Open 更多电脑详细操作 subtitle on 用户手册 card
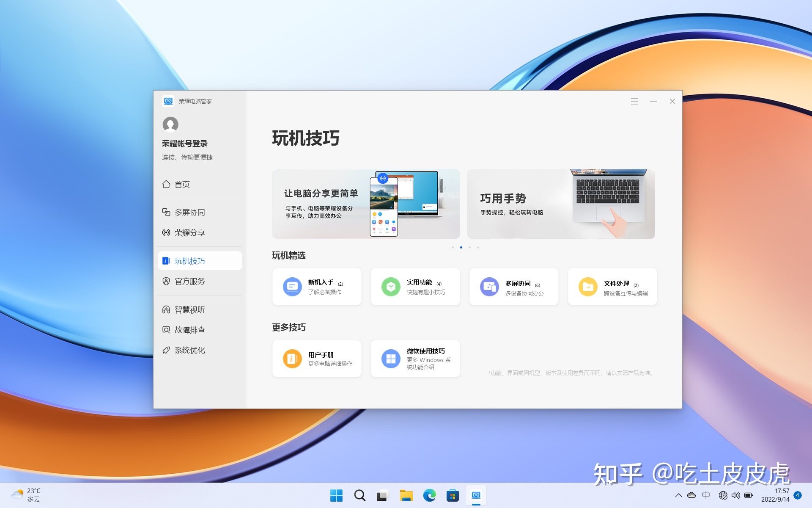The height and width of the screenshot is (508, 812). [x=330, y=364]
